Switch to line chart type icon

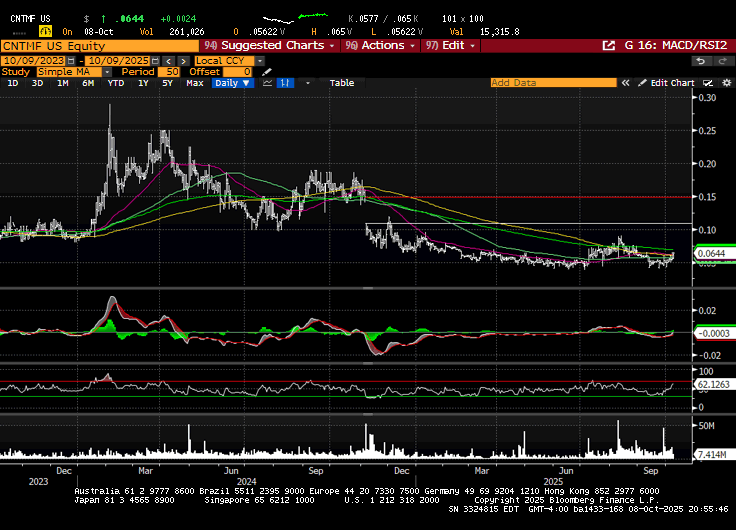tap(268, 83)
